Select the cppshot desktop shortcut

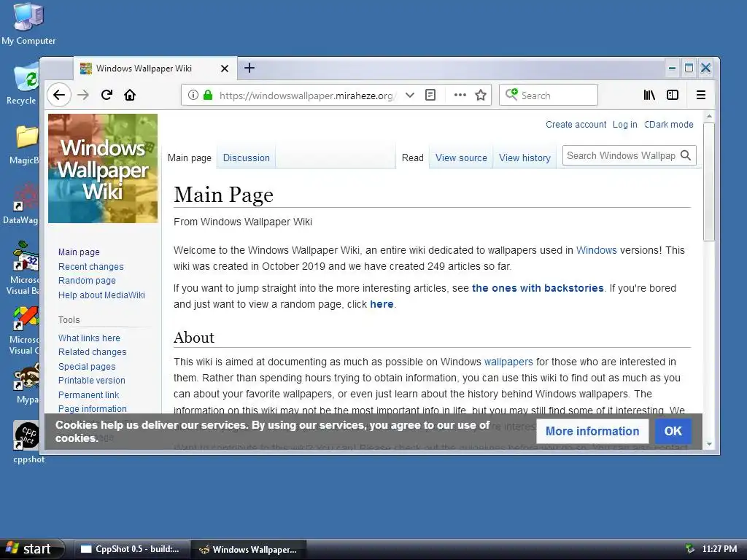click(28, 442)
